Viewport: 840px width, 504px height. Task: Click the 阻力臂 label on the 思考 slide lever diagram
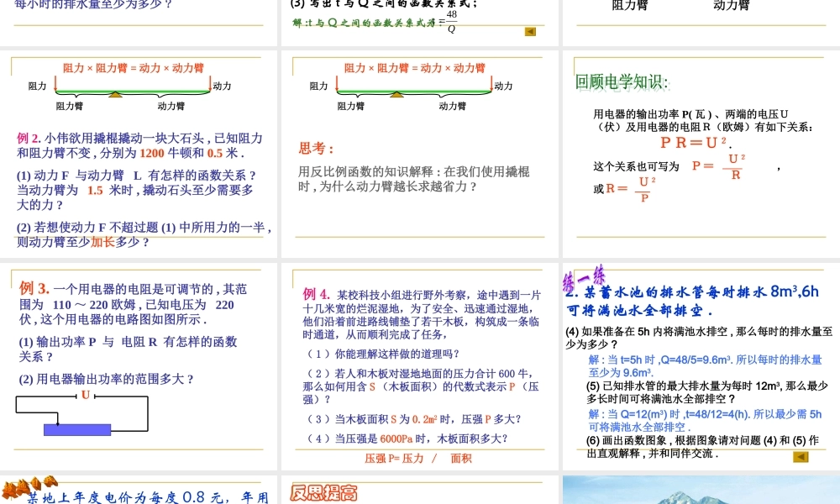[351, 106]
